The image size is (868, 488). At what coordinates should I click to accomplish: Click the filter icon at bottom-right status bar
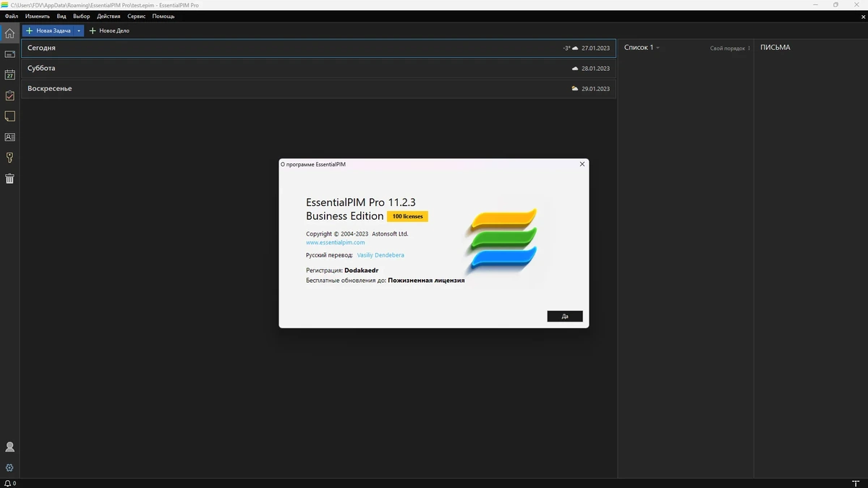[856, 483]
